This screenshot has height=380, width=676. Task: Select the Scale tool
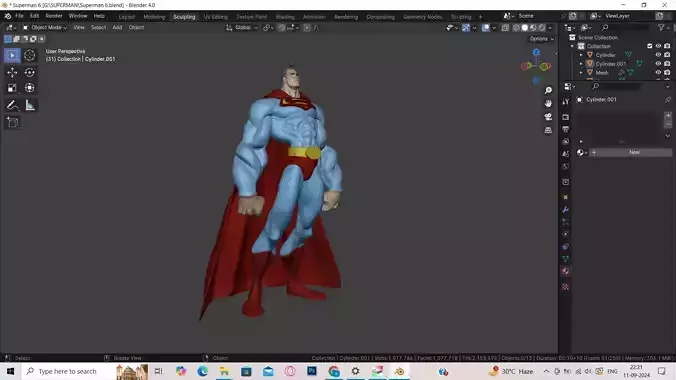pyautogui.click(x=12, y=88)
